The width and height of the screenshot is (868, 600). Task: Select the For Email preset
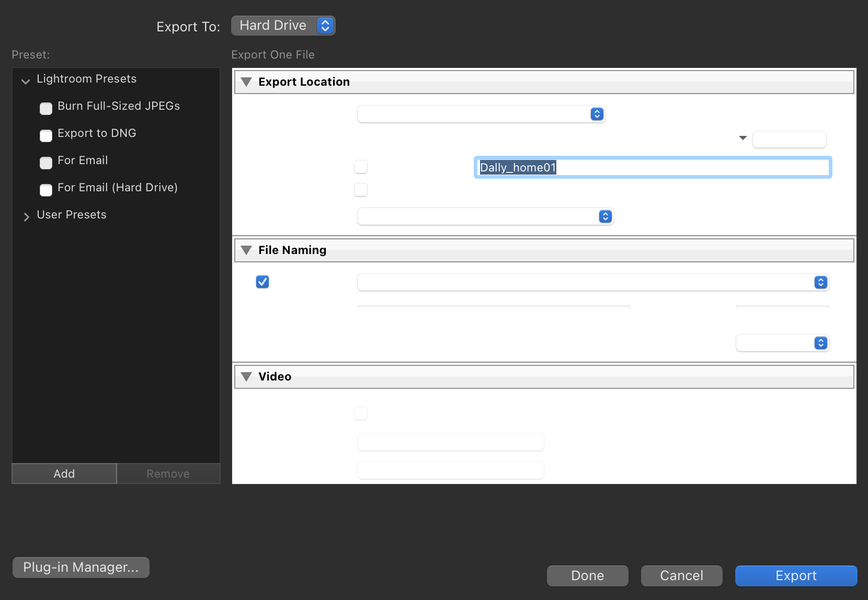click(83, 160)
